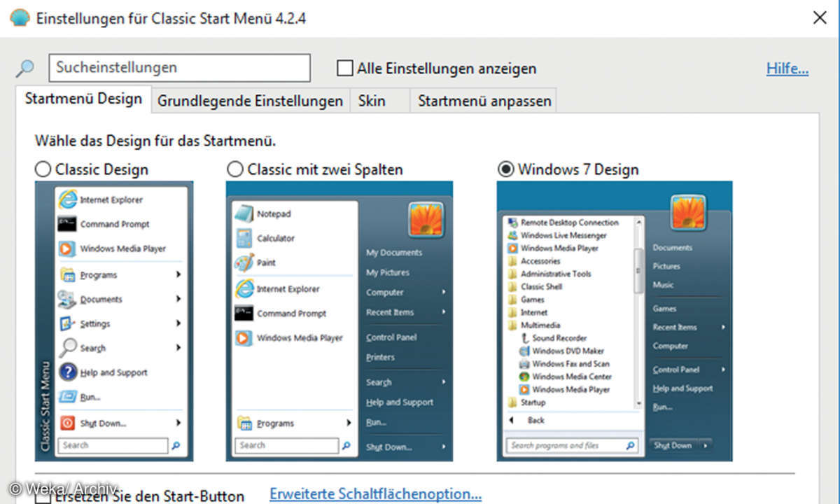The image size is (840, 504).
Task: Expand Computer submenu arrow in two-column preview
Action: [444, 293]
